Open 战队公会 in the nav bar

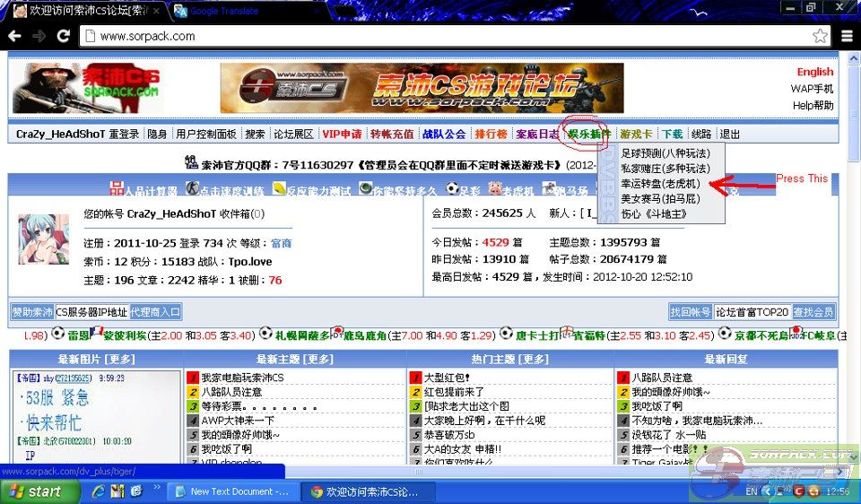(444, 134)
